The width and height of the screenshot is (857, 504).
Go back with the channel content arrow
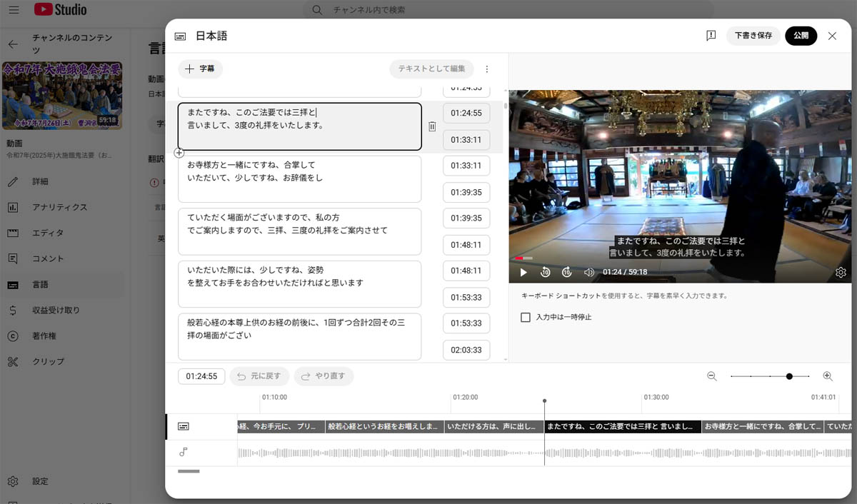pos(13,44)
